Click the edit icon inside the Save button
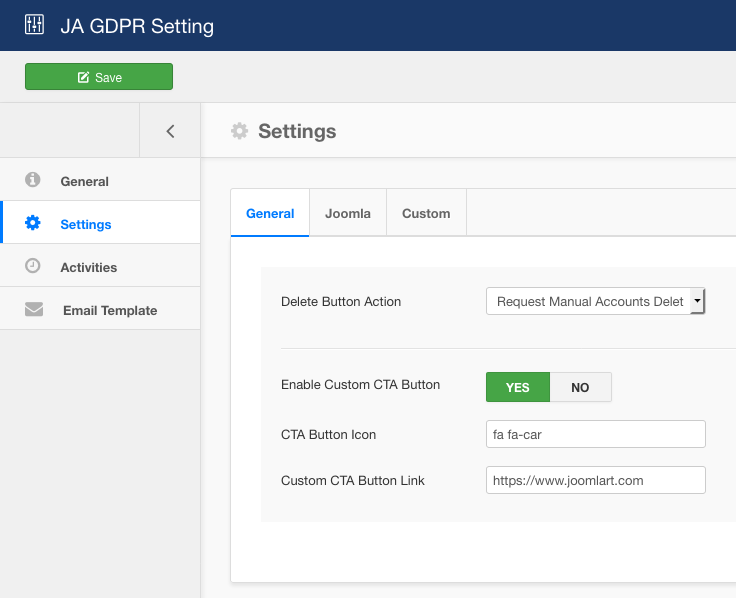Image resolution: width=736 pixels, height=598 pixels. tap(83, 77)
